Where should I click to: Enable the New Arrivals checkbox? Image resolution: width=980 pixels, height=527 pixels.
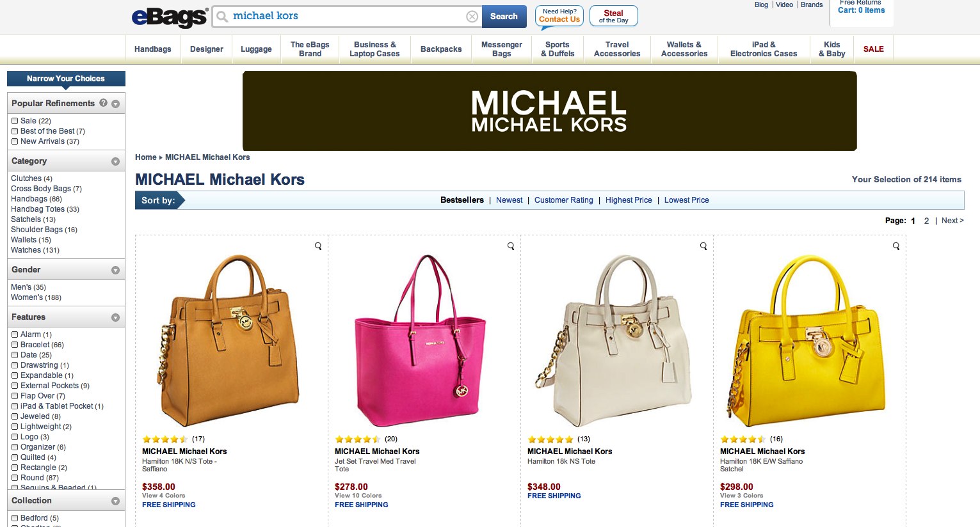15,141
